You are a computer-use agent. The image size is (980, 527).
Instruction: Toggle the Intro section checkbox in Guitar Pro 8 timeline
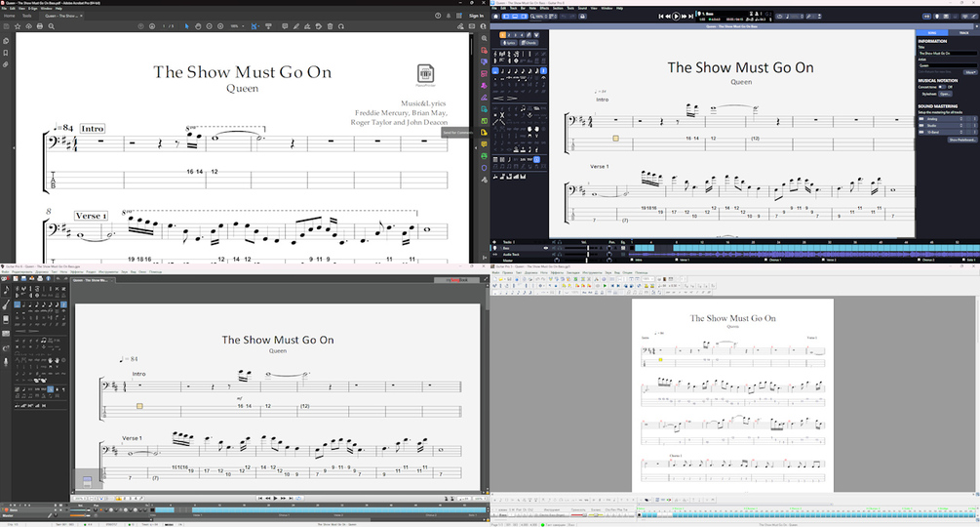pos(632,260)
